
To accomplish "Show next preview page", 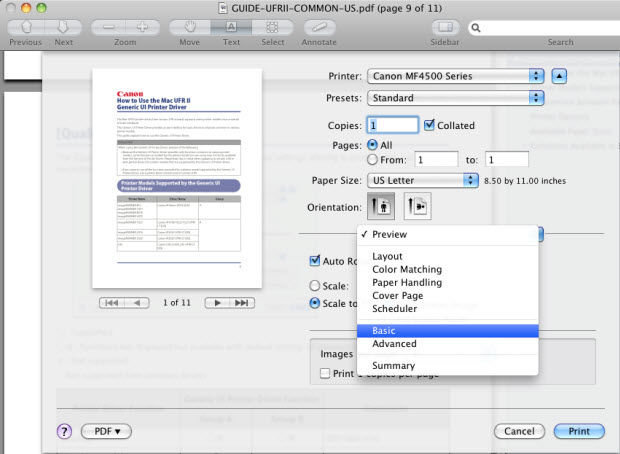I will [217, 303].
